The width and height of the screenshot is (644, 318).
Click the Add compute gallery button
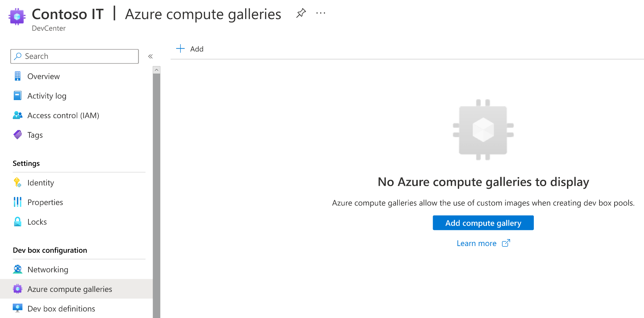[483, 223]
